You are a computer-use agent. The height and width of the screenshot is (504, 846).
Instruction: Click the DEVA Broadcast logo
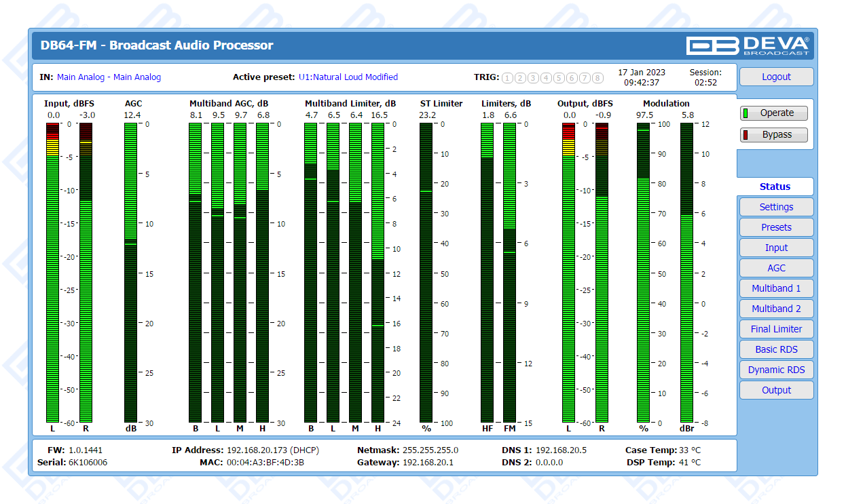(x=748, y=45)
